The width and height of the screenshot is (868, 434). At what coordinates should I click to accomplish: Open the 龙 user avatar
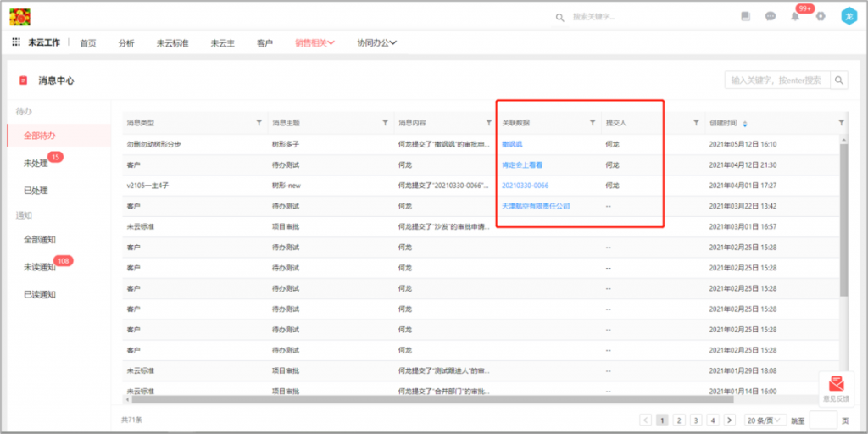pyautogui.click(x=849, y=16)
